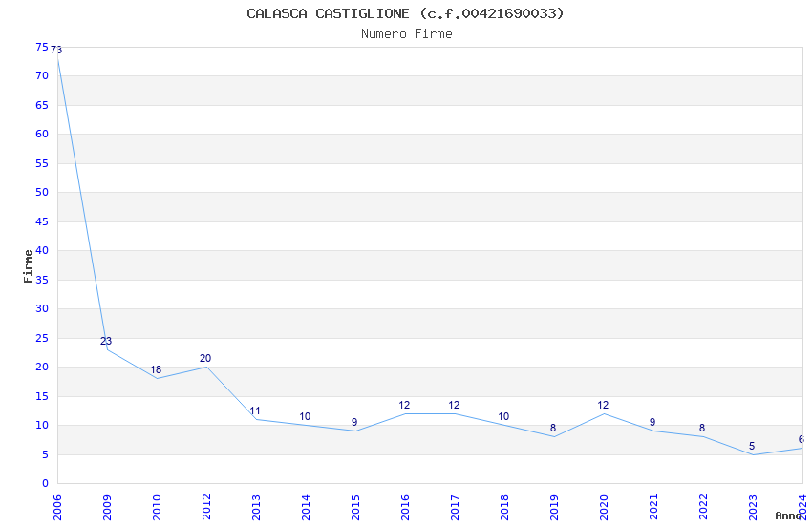
Task: Click the 2016 year label on the x-axis
Action: click(405, 508)
